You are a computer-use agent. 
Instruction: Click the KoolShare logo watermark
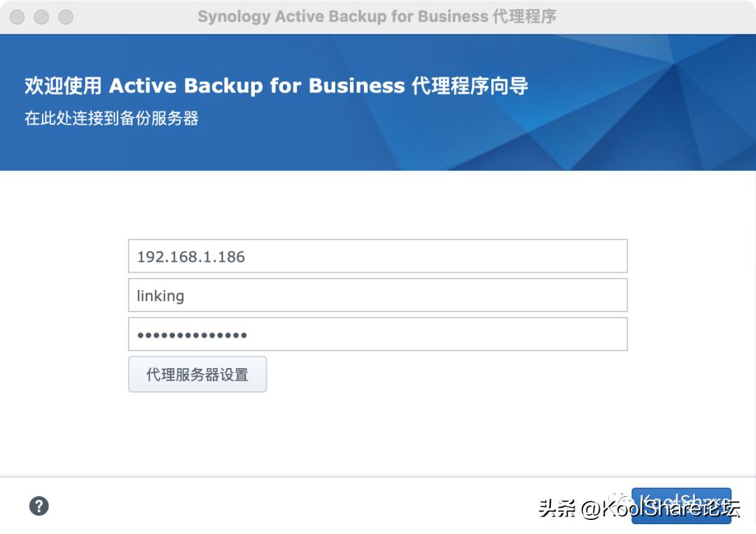coord(658,500)
